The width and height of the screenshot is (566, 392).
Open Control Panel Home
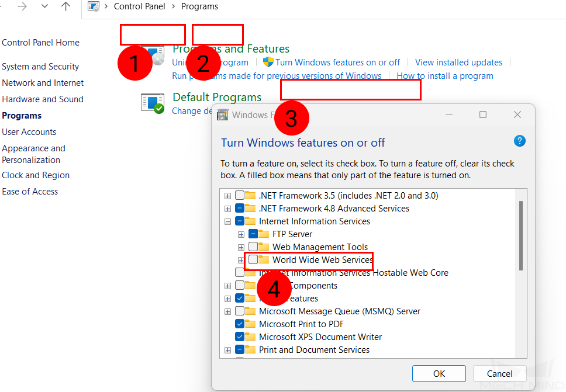pos(40,43)
